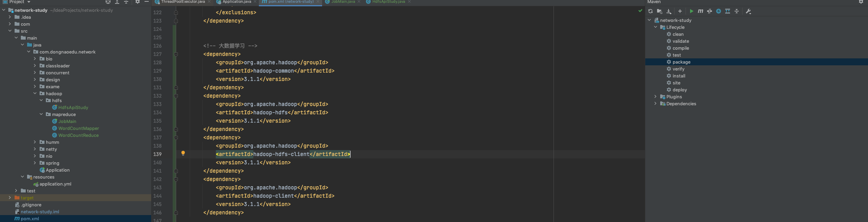Click the intention lightbulb on line 139
The height and width of the screenshot is (222, 868).
(x=183, y=153)
